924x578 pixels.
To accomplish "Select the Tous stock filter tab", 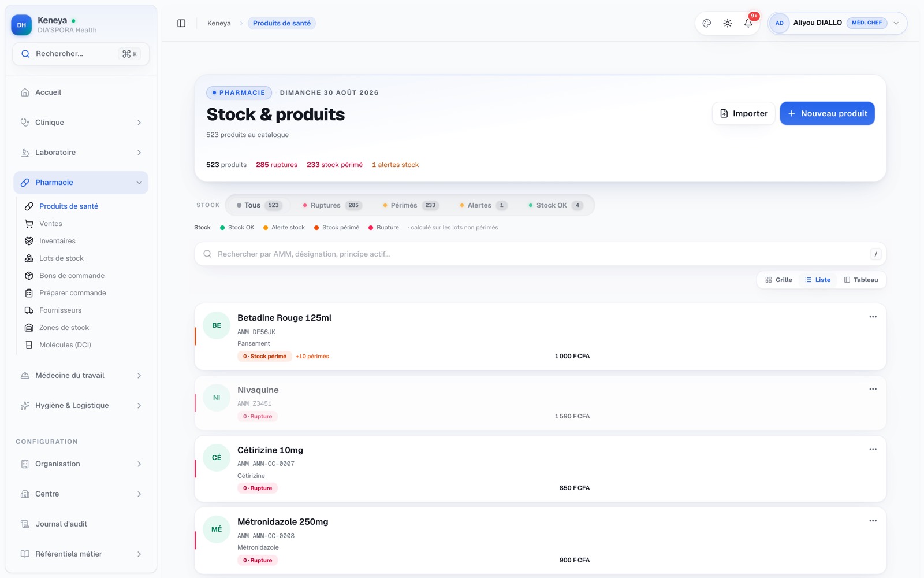I will [x=258, y=205].
